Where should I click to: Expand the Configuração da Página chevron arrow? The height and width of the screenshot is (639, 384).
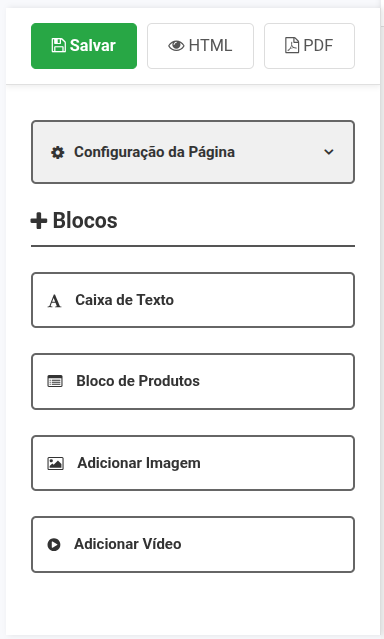(x=329, y=152)
